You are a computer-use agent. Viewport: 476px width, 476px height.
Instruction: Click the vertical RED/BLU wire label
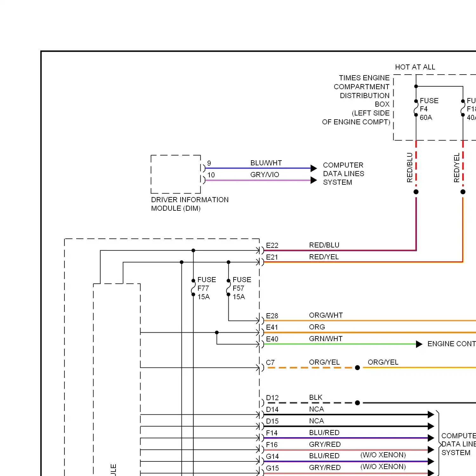pyautogui.click(x=410, y=168)
